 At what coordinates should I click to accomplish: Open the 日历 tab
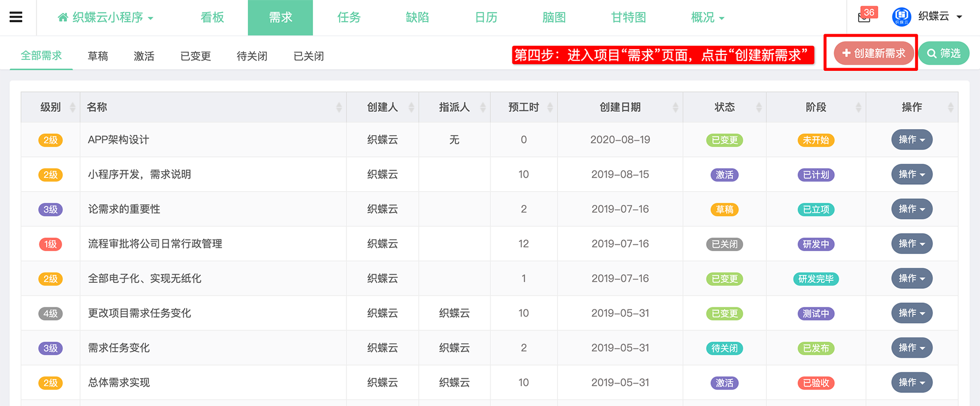tap(486, 17)
